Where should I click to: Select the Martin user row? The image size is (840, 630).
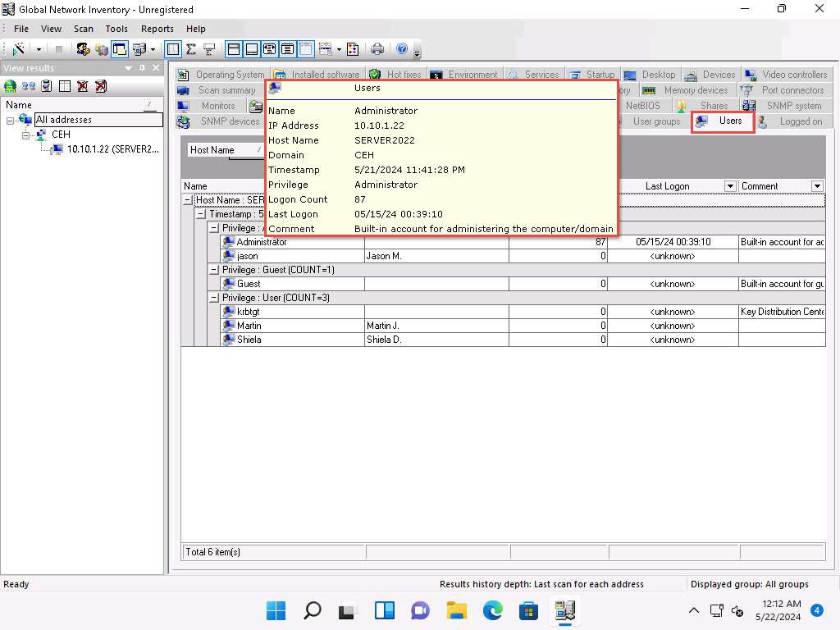[x=249, y=326]
